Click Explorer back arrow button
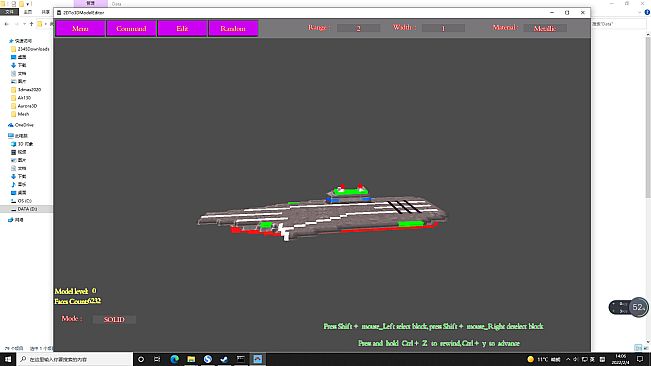 (7, 24)
